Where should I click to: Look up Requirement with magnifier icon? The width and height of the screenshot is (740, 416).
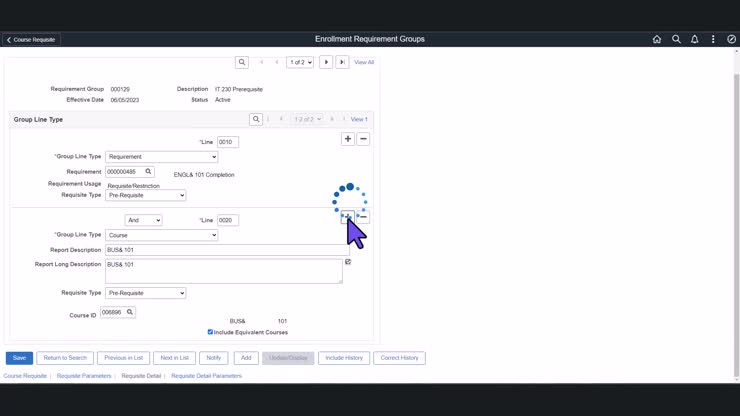(148, 172)
